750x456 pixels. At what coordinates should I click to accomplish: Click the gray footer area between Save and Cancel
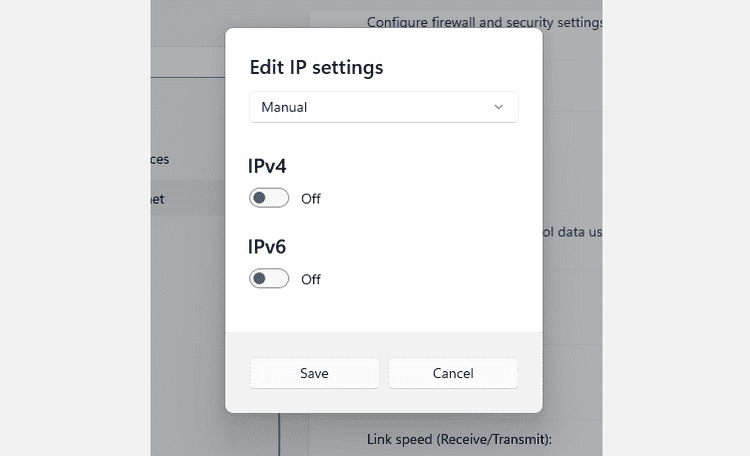coord(384,373)
